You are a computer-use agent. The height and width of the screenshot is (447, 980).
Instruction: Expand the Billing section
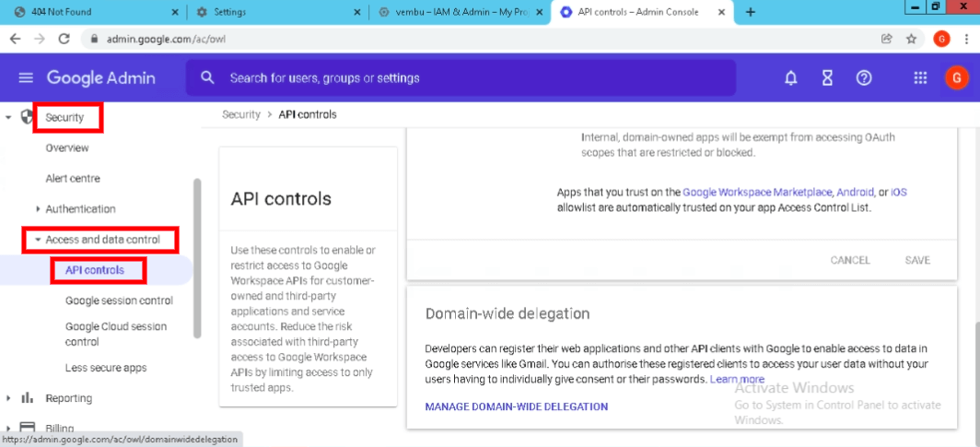point(8,429)
